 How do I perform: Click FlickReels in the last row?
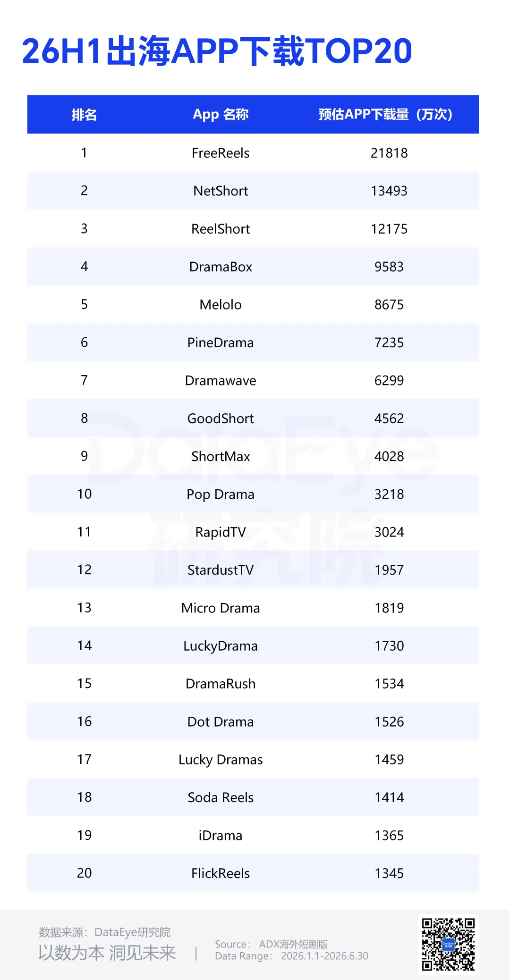(x=221, y=873)
